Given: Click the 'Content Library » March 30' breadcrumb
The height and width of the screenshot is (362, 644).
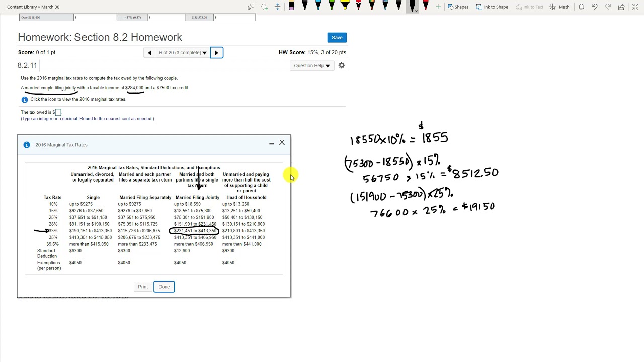Looking at the screenshot, I should 32,7.
